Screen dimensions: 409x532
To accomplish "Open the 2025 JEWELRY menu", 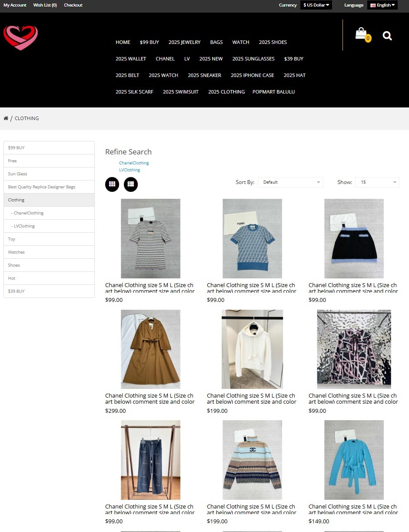I will (x=185, y=42).
